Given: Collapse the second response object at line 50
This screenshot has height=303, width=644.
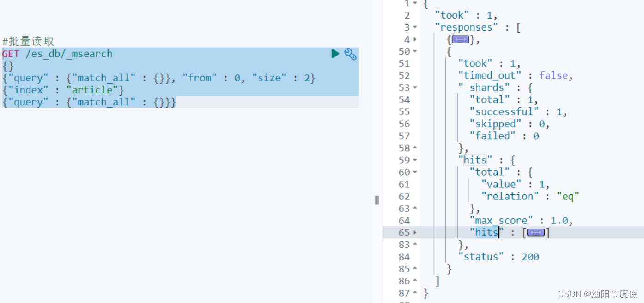Looking at the screenshot, I should coord(415,52).
